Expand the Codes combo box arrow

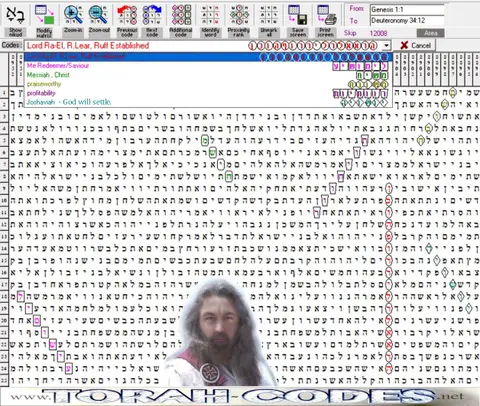tap(386, 45)
